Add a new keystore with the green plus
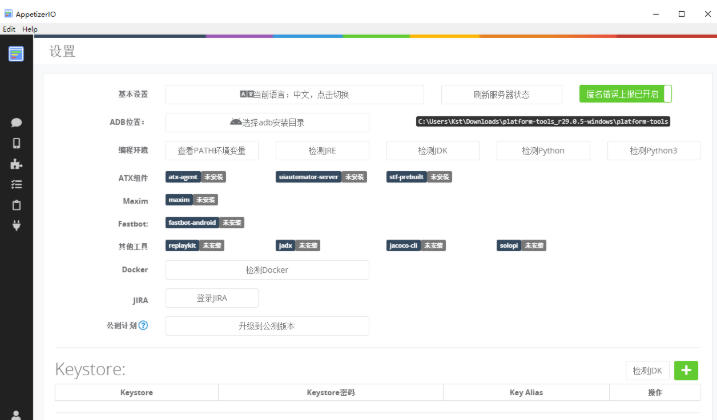Image resolution: width=717 pixels, height=420 pixels. click(x=685, y=370)
